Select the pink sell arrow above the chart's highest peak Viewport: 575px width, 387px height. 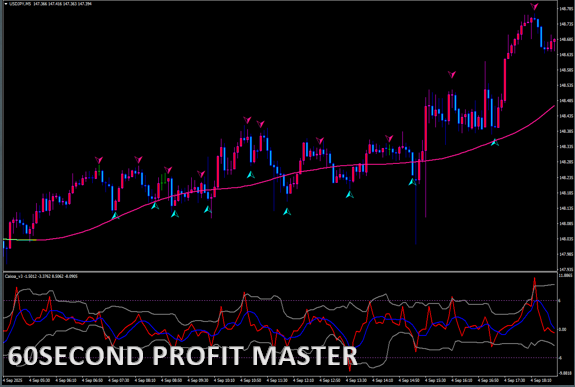click(x=534, y=7)
